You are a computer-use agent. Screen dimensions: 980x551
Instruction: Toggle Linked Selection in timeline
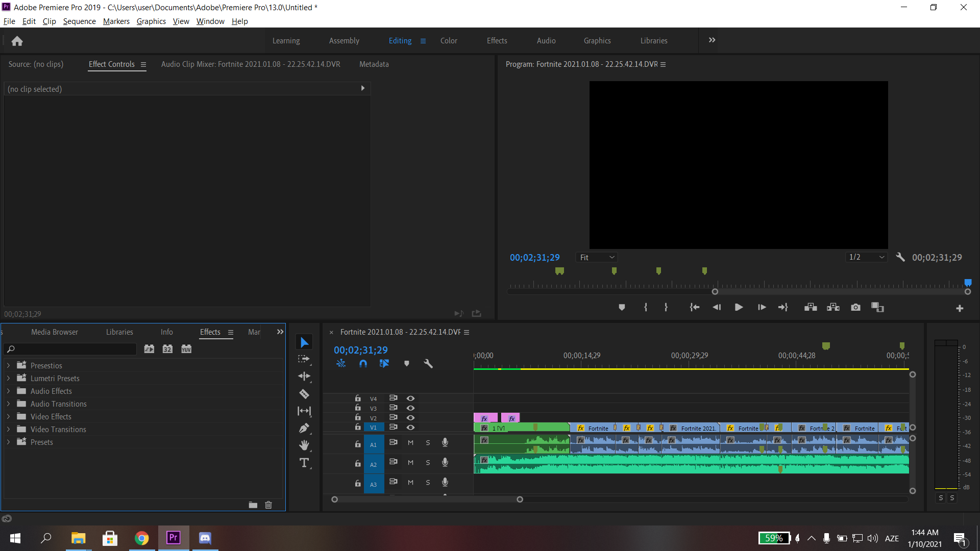[384, 364]
